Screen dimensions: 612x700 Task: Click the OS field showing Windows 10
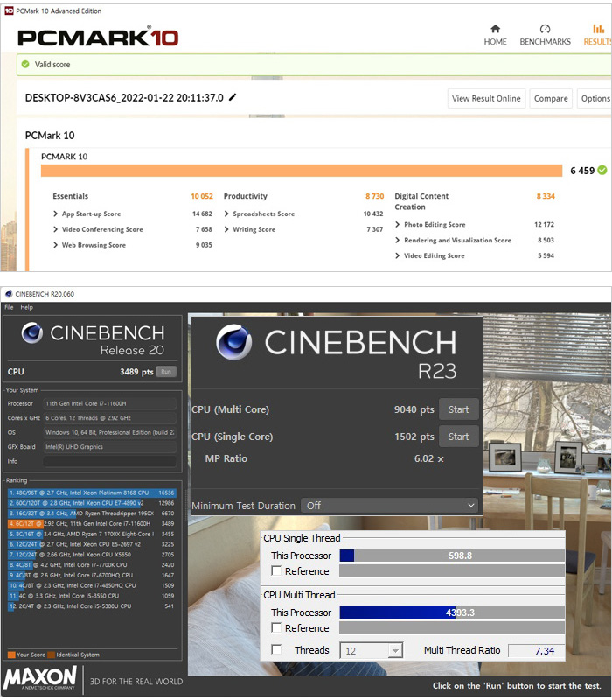point(110,432)
